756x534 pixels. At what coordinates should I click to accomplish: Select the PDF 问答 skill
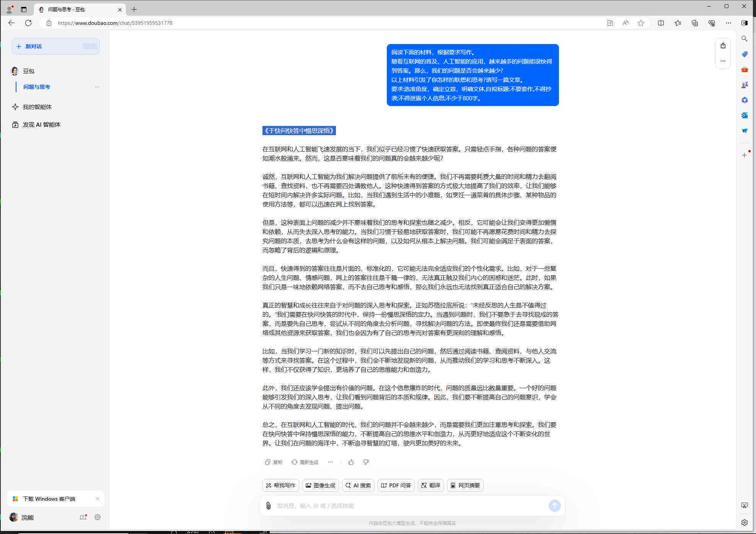coord(396,485)
